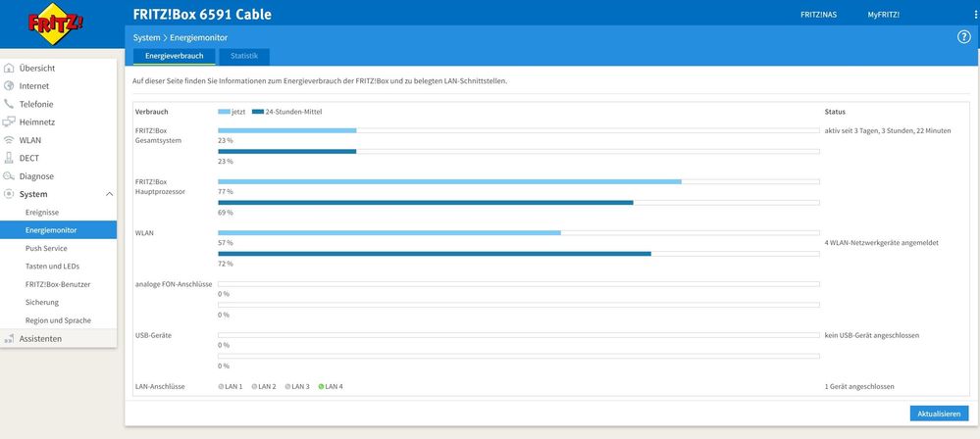Click the LAN 2 status indicator
Screen dimensions: 980x439
[254, 386]
